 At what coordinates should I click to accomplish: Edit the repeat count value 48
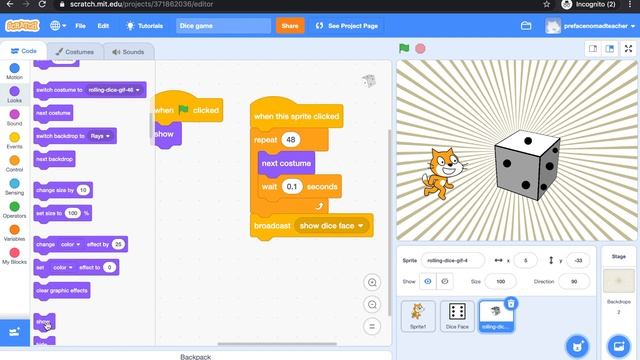click(291, 140)
